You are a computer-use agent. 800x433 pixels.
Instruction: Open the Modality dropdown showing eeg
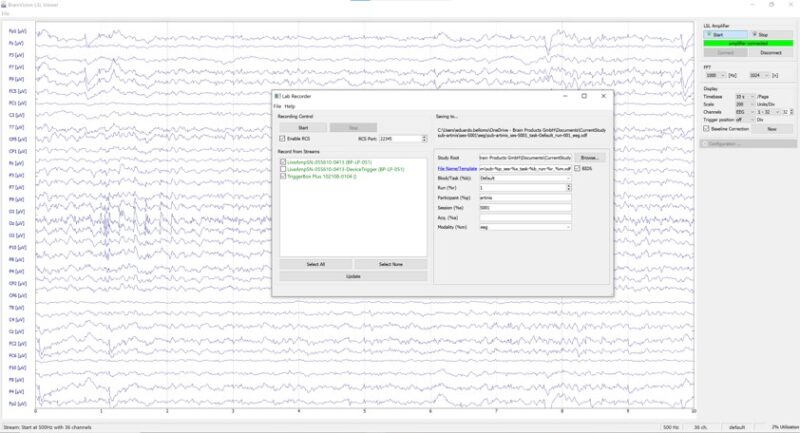[525, 227]
